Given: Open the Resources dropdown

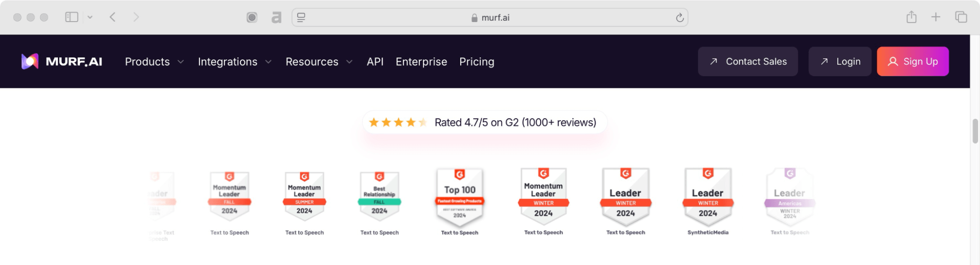Looking at the screenshot, I should pos(319,62).
